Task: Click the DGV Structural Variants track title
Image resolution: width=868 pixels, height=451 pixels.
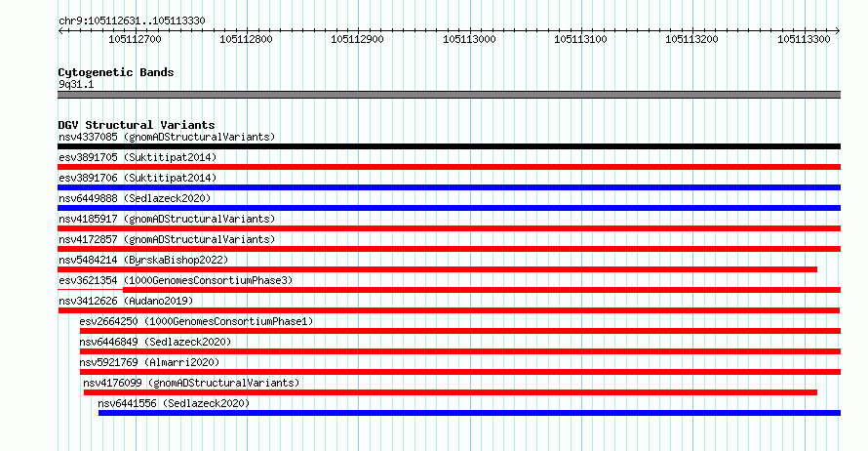Action: click(137, 125)
